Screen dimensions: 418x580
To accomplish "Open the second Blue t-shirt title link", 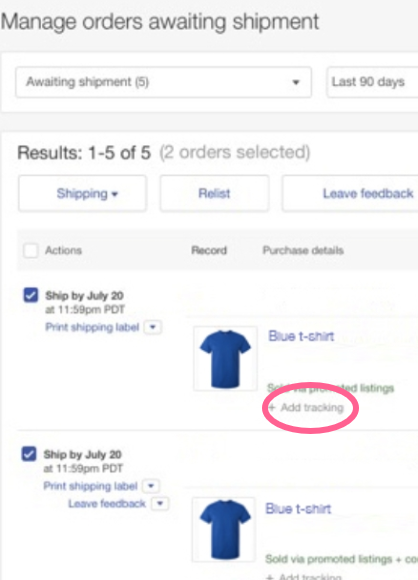I will 298,509.
